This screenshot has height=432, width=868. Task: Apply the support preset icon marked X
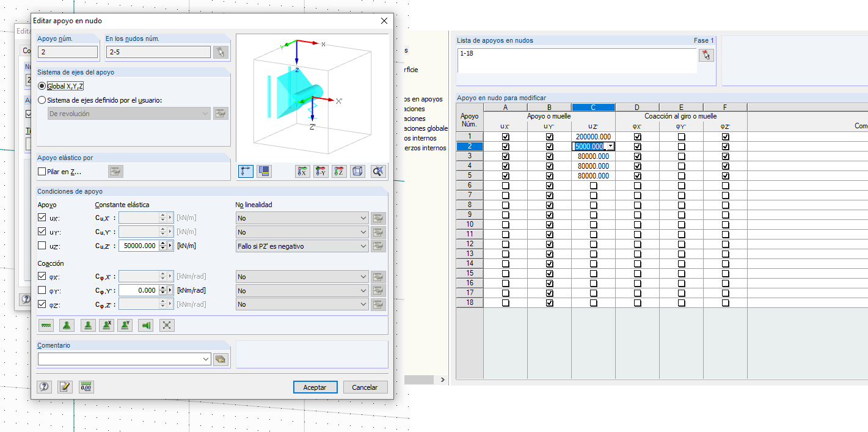pos(106,325)
